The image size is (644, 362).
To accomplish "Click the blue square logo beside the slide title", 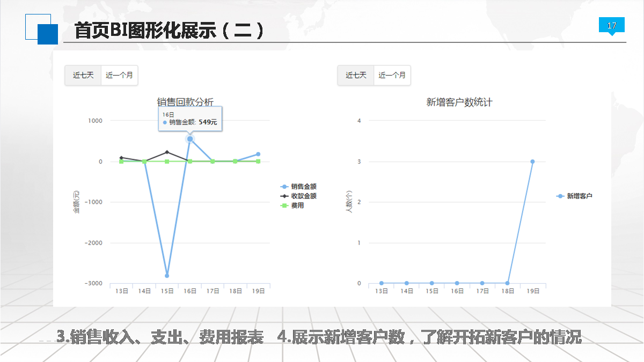I will pos(47,34).
